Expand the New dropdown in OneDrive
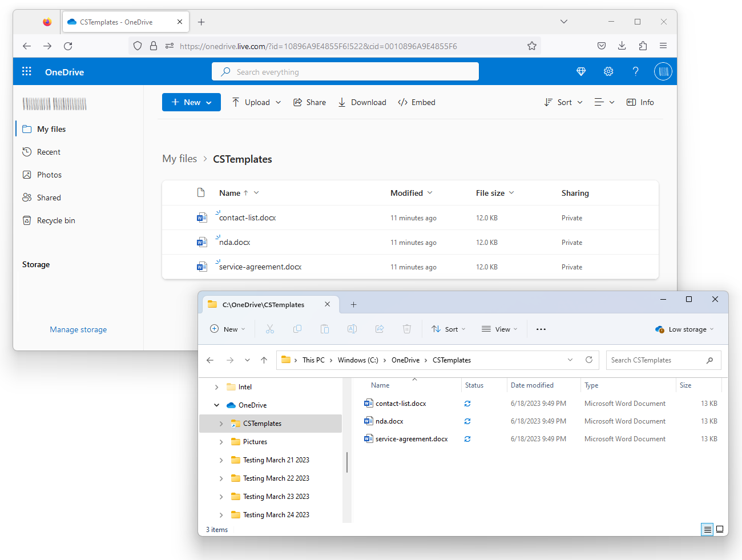 click(191, 102)
